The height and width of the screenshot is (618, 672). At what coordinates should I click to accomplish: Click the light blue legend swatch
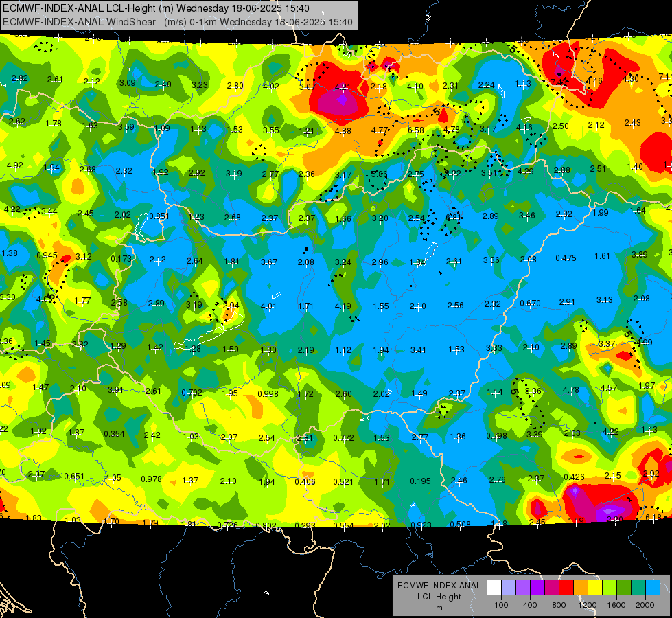653,587
